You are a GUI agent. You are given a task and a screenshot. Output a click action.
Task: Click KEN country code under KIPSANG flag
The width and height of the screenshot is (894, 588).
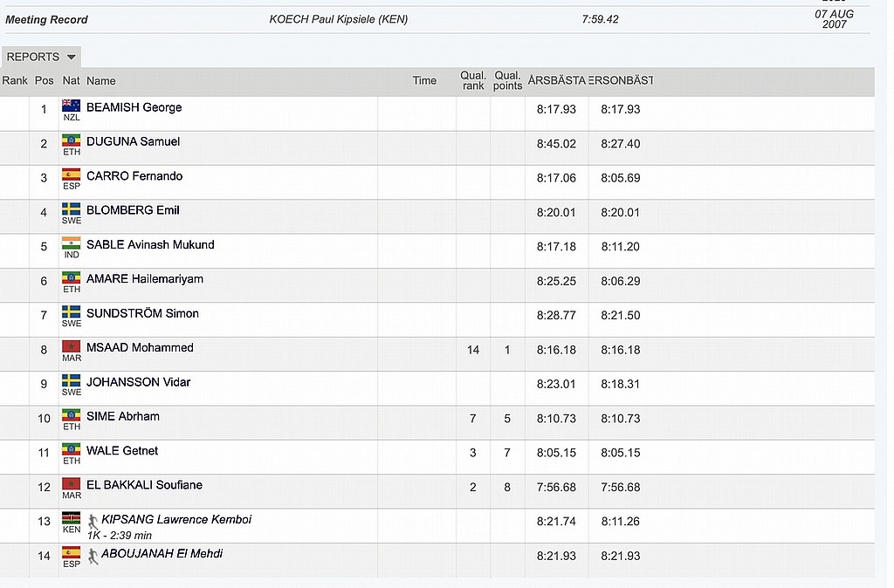pyautogui.click(x=72, y=530)
